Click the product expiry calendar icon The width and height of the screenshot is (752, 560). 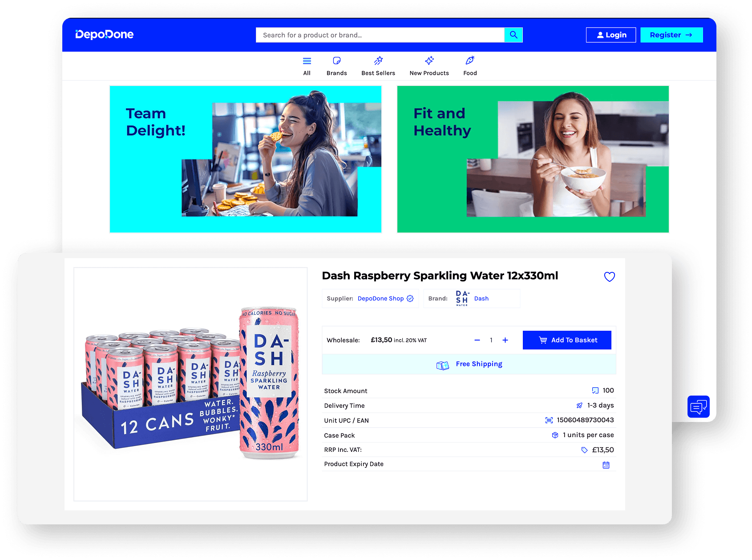click(x=606, y=465)
